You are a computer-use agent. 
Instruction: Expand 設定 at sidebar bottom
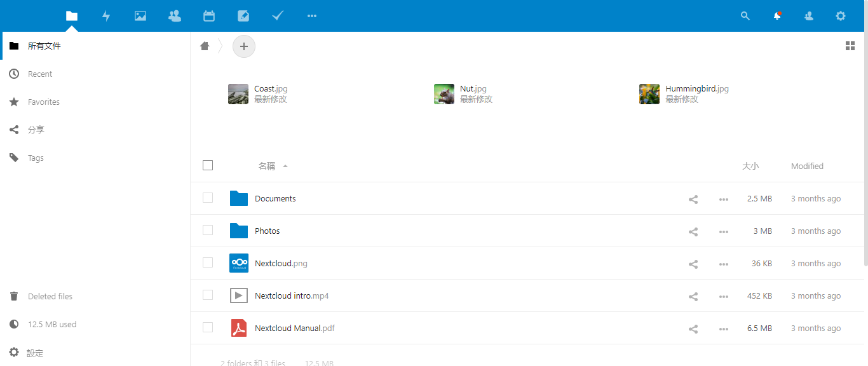point(95,353)
